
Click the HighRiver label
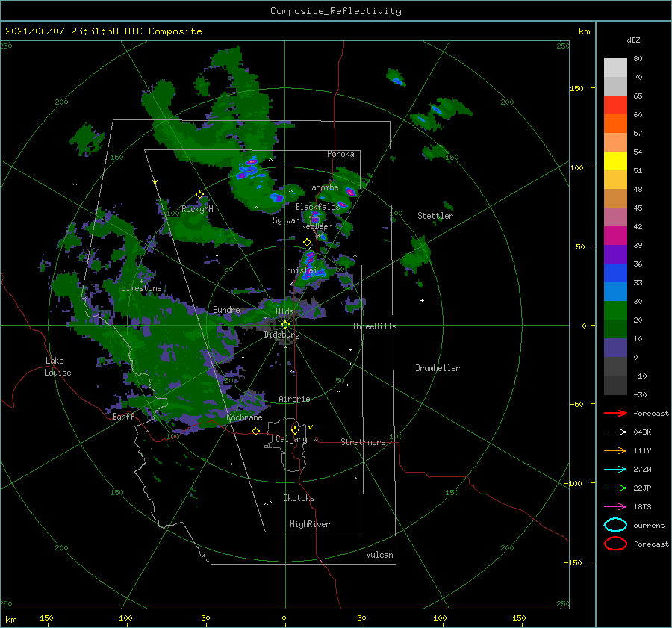(x=309, y=524)
